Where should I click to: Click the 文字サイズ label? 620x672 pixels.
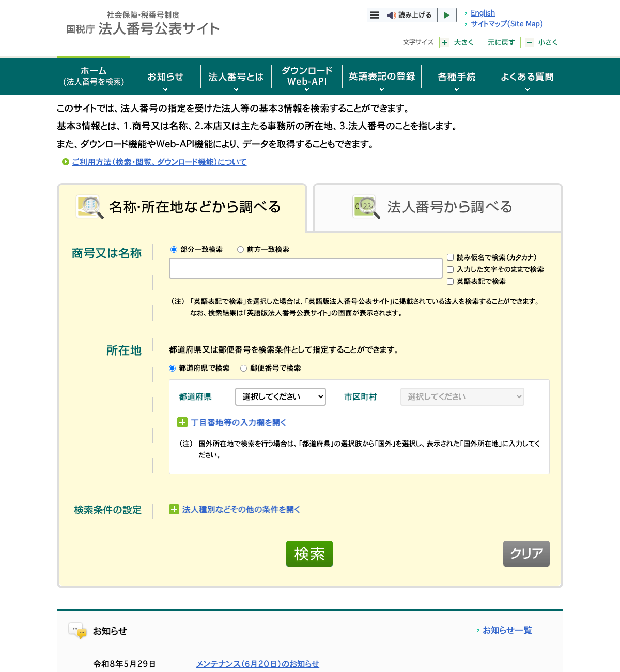[418, 42]
